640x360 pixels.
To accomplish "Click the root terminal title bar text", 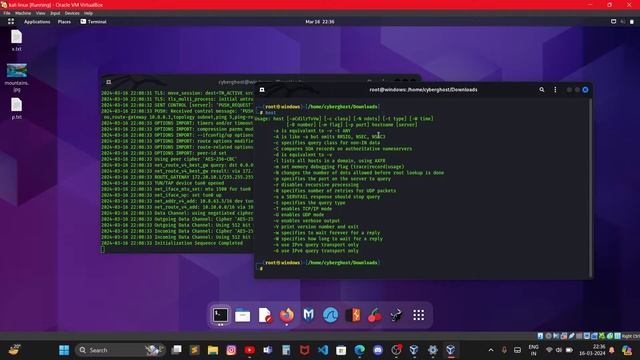I will (x=423, y=90).
